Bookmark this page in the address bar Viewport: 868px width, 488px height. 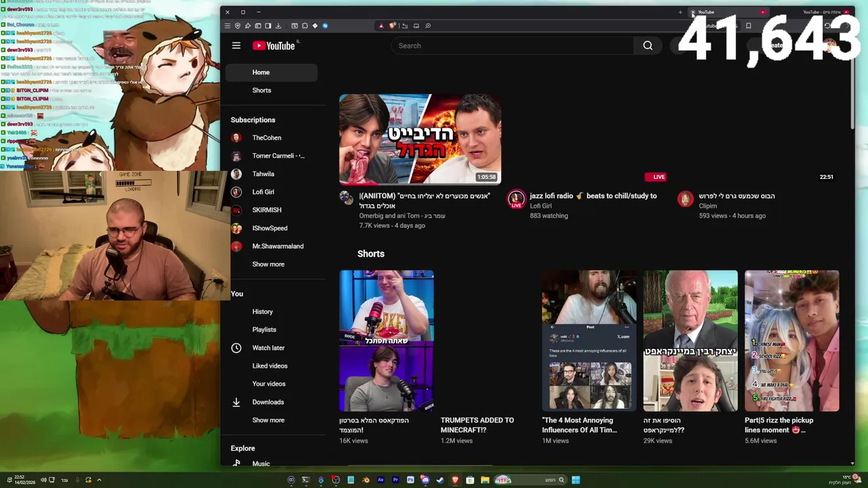(748, 26)
